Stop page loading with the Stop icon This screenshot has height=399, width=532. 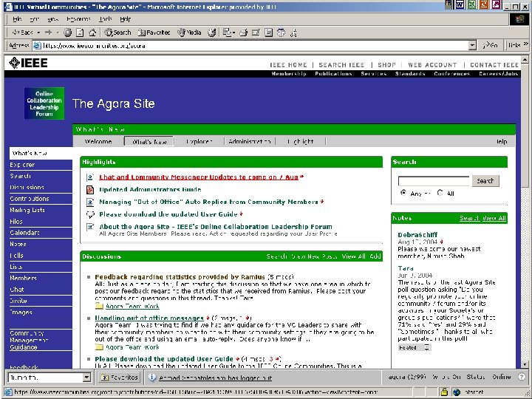68,33
